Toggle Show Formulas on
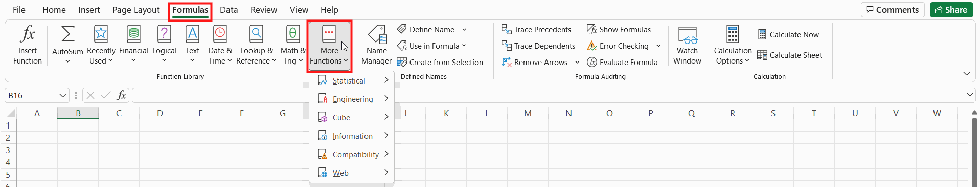 619,30
